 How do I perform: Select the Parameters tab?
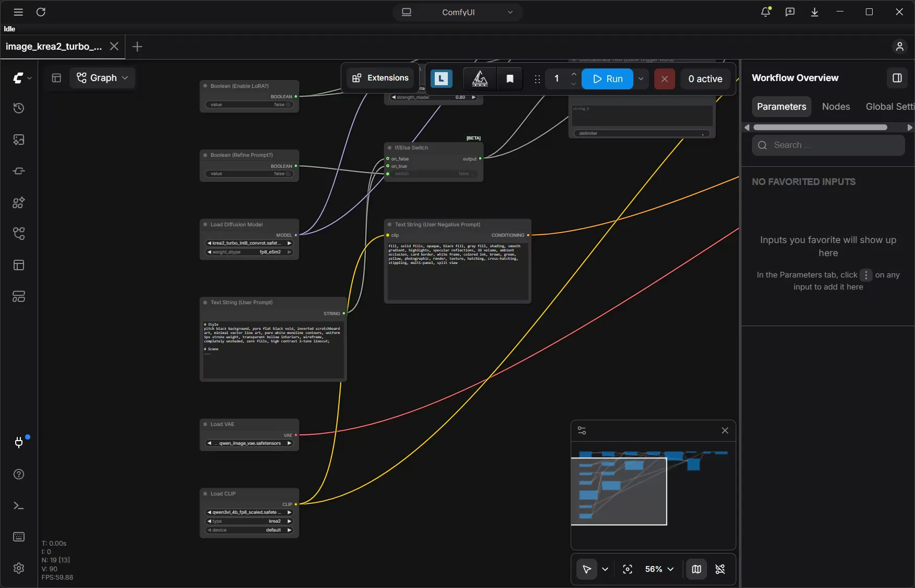click(x=781, y=107)
